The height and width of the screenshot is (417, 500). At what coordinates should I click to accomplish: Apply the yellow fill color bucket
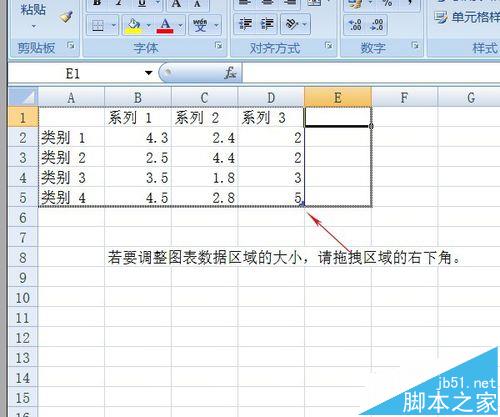click(x=134, y=26)
